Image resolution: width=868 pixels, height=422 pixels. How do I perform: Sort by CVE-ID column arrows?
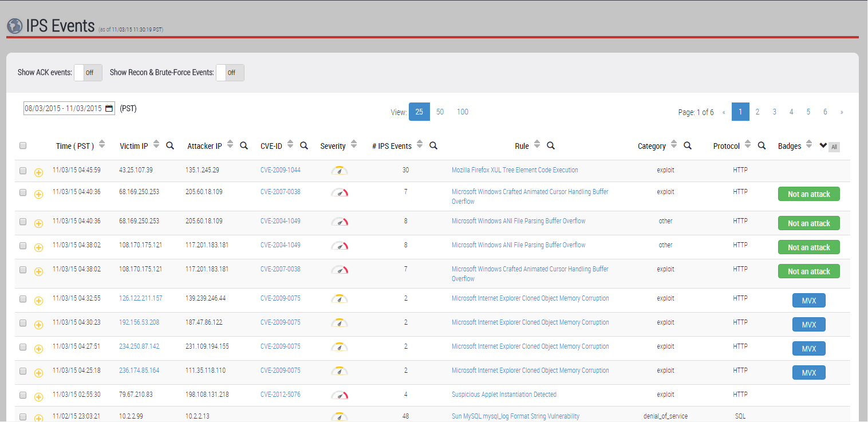290,144
